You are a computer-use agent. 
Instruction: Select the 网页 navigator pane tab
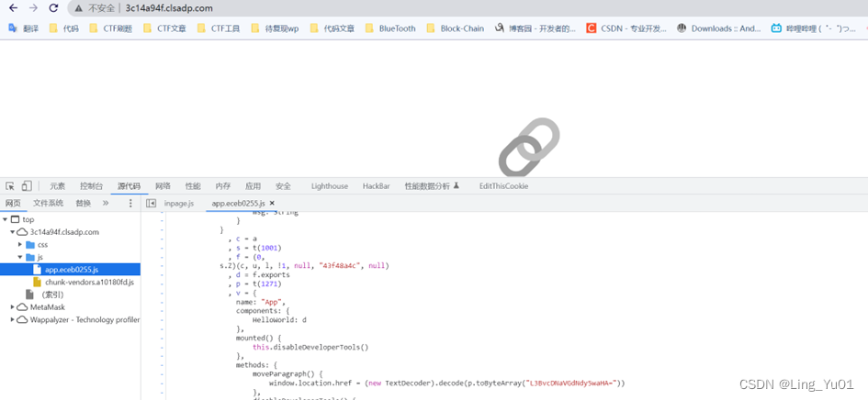coord(13,203)
